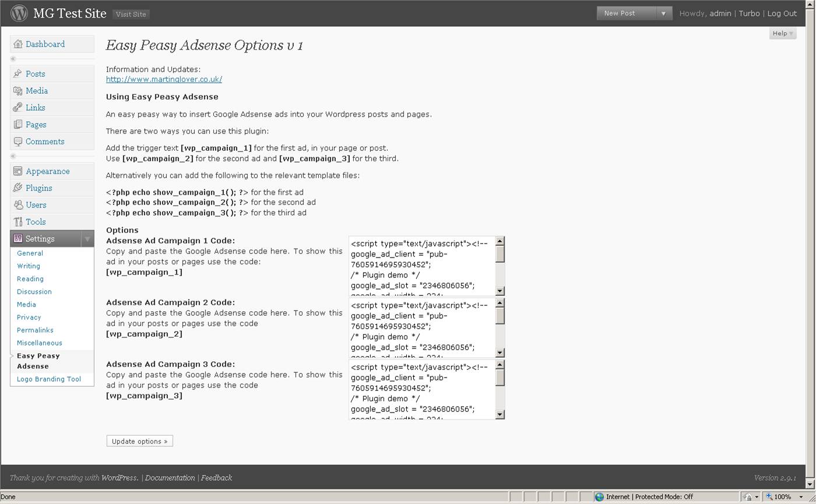The height and width of the screenshot is (504, 816).
Task: Click the Media icon in sidebar
Action: click(x=18, y=91)
